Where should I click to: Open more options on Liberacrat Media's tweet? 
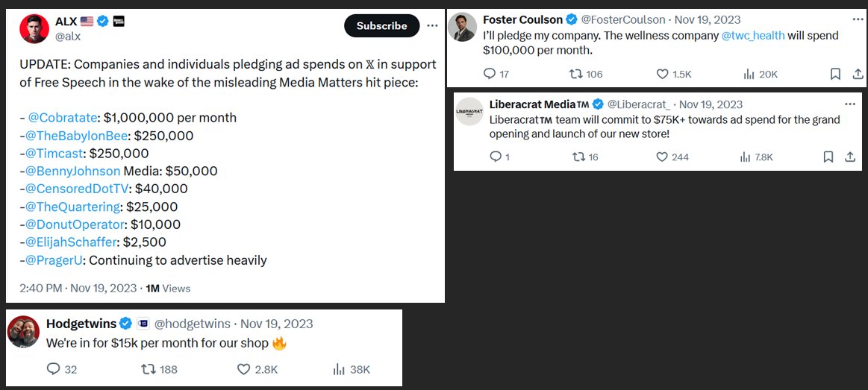tap(849, 104)
